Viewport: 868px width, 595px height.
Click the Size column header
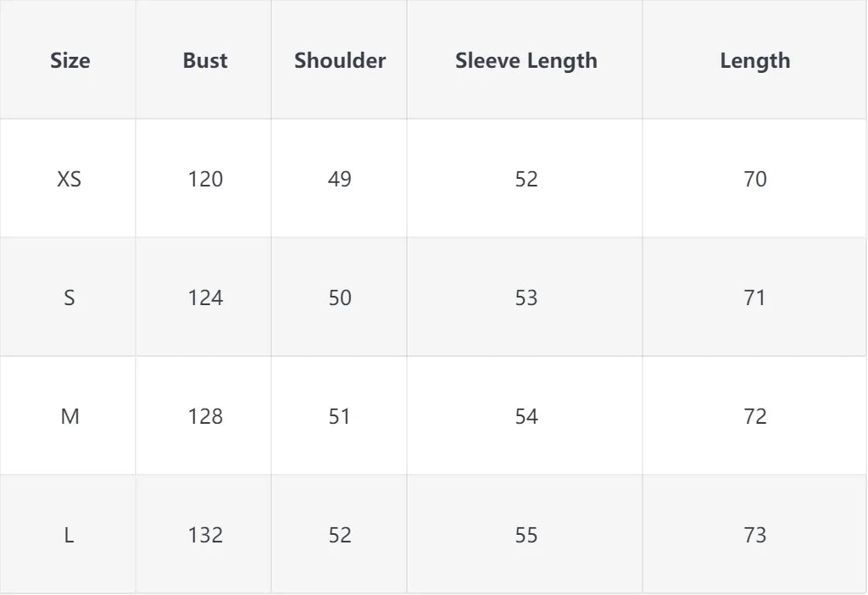pyautogui.click(x=70, y=60)
